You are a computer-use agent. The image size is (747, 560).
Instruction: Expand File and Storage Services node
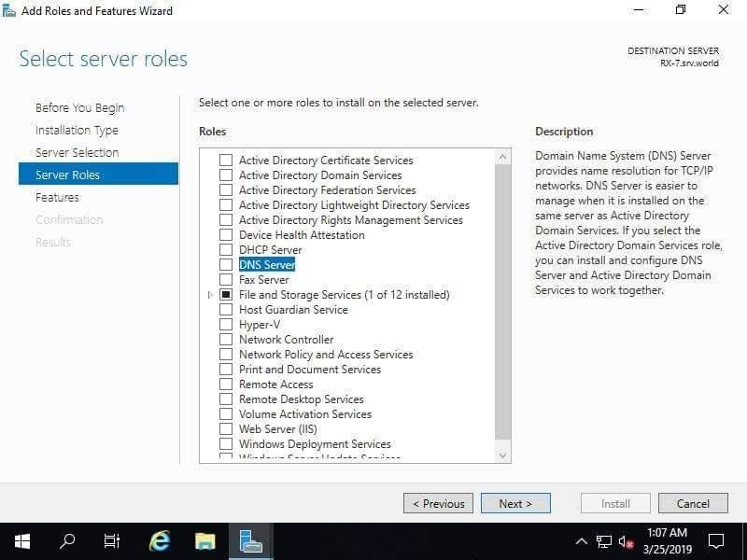click(x=210, y=295)
